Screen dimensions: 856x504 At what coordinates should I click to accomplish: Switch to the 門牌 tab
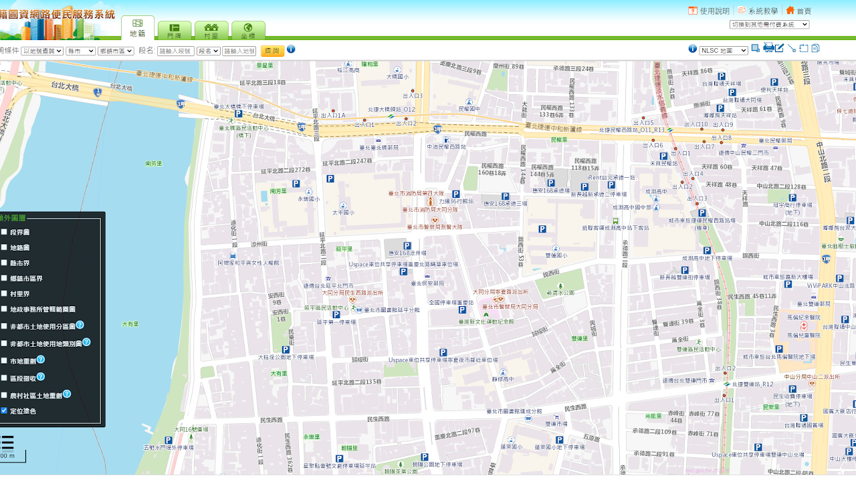[x=175, y=31]
